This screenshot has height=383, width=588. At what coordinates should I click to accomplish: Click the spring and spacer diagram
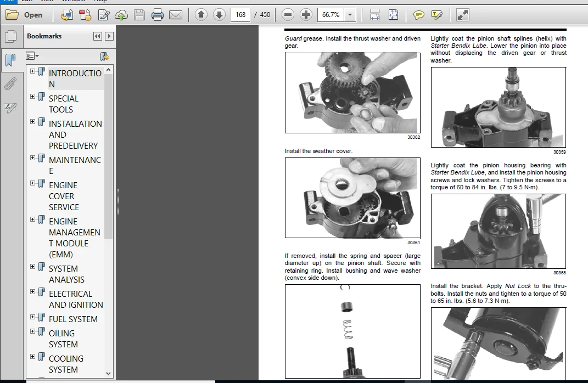coord(352,331)
